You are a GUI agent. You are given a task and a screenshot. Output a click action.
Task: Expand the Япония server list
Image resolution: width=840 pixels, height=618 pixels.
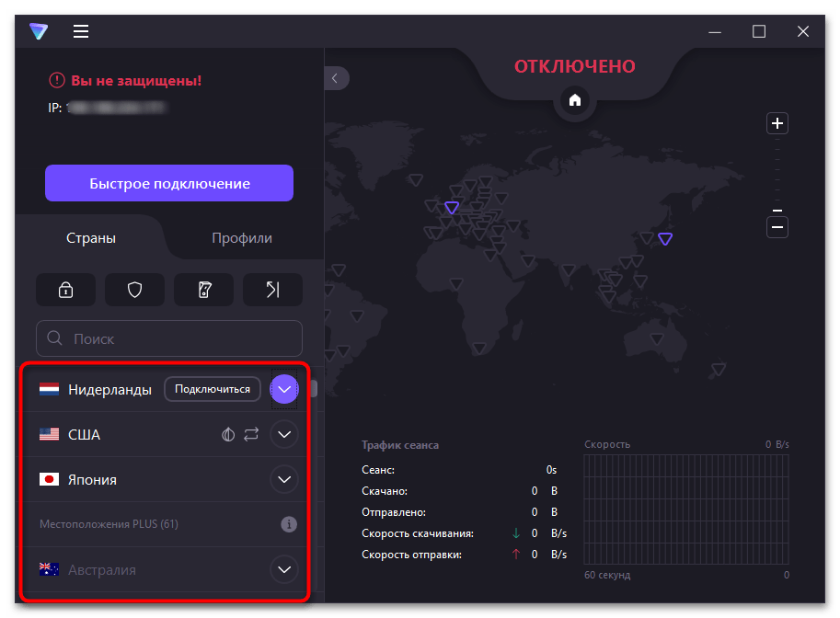pyautogui.click(x=284, y=479)
